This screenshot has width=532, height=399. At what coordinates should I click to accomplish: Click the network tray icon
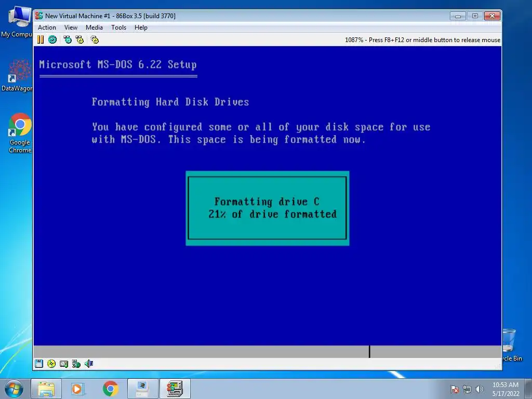[467, 389]
